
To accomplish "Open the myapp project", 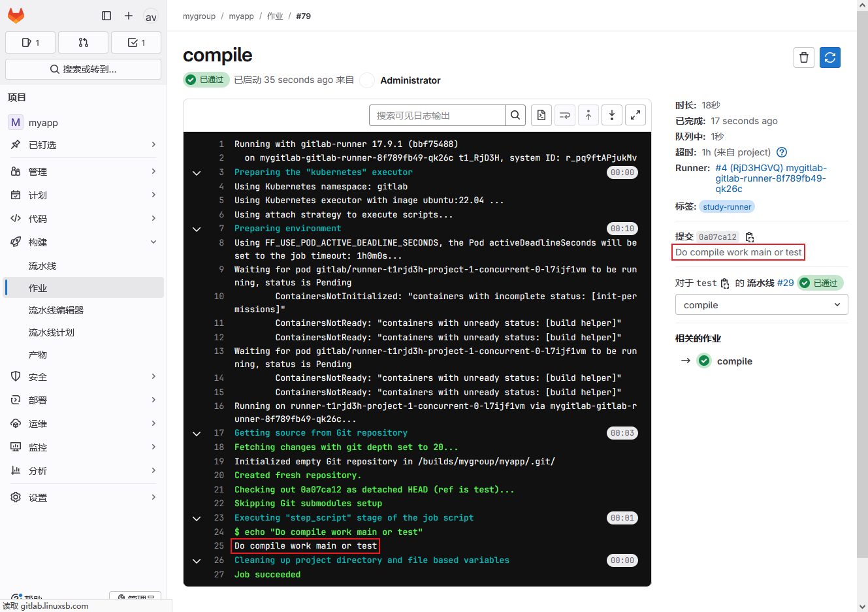I will point(83,122).
